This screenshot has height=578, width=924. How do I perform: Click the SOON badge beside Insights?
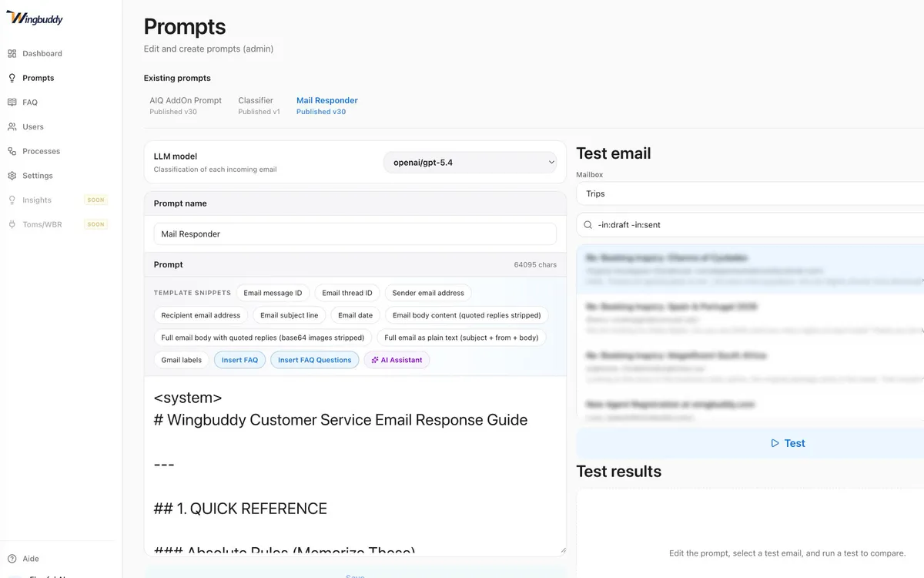95,200
